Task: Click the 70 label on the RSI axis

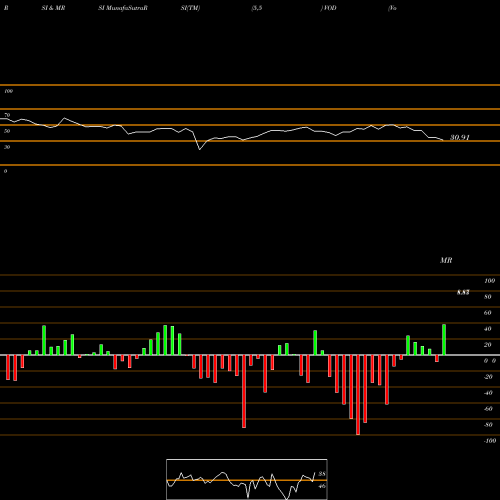Action: point(7,115)
